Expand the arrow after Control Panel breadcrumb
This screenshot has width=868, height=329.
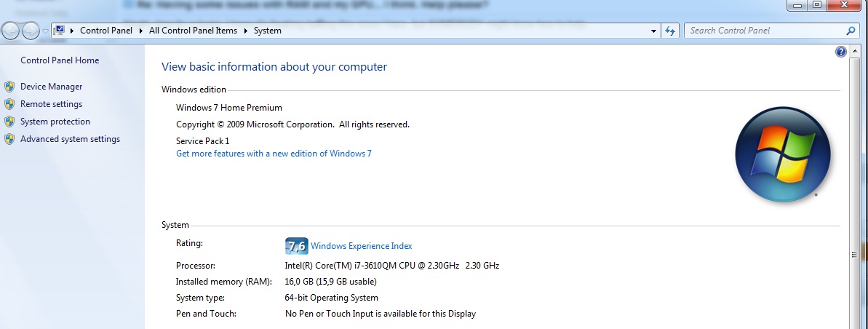coord(140,31)
